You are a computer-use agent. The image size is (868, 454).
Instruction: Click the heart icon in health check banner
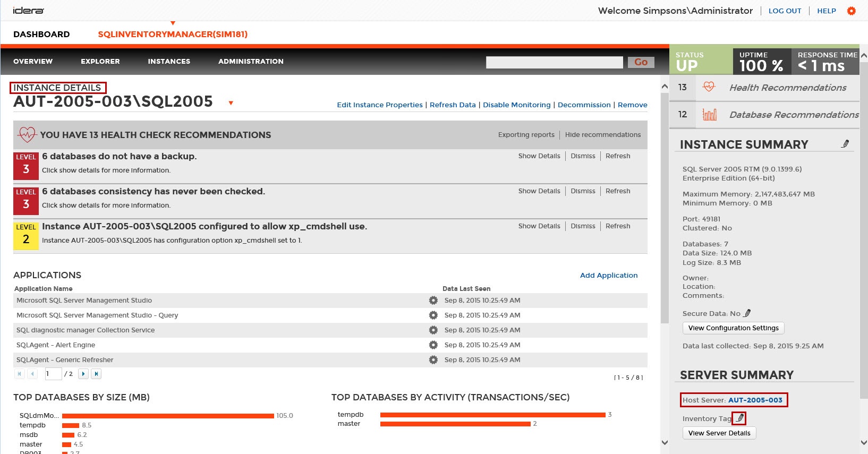point(27,134)
